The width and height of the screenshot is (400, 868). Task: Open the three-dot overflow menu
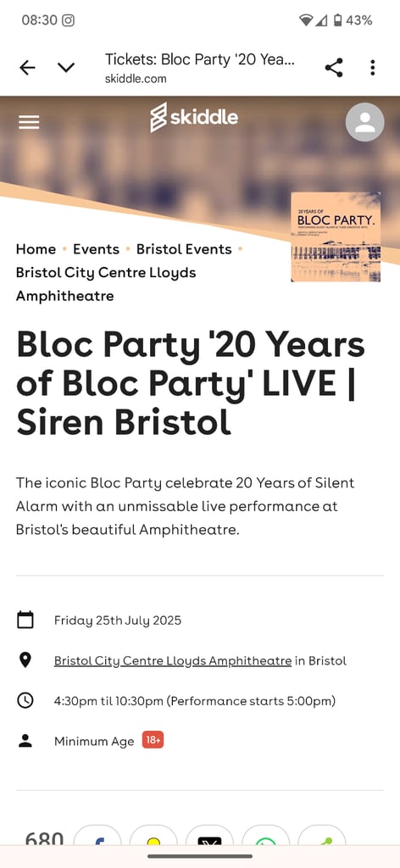372,68
